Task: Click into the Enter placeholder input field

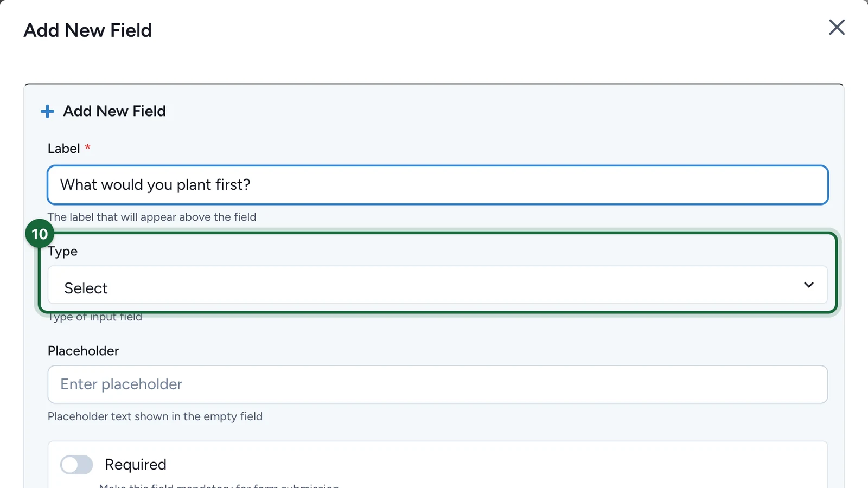Action: [x=438, y=384]
